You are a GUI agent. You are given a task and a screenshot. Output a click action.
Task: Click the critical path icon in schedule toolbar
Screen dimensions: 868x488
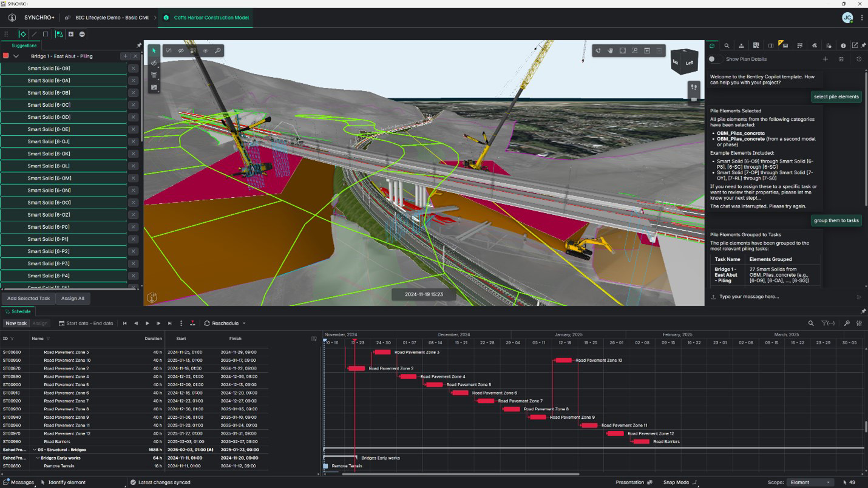tap(192, 323)
